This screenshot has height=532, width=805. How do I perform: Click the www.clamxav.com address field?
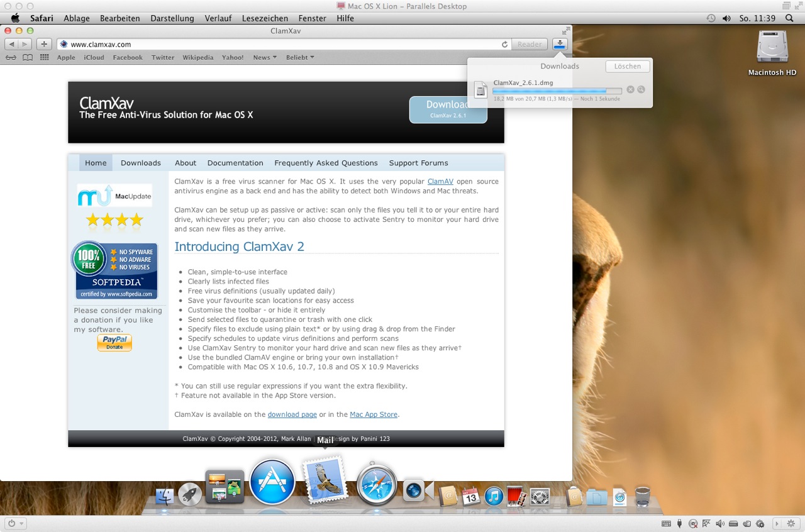pos(284,45)
